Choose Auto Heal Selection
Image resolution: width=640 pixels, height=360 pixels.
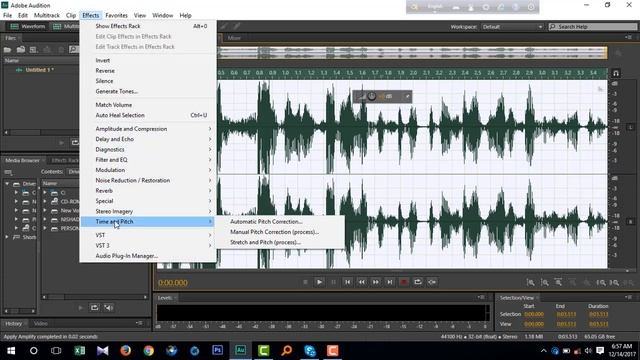(148, 115)
